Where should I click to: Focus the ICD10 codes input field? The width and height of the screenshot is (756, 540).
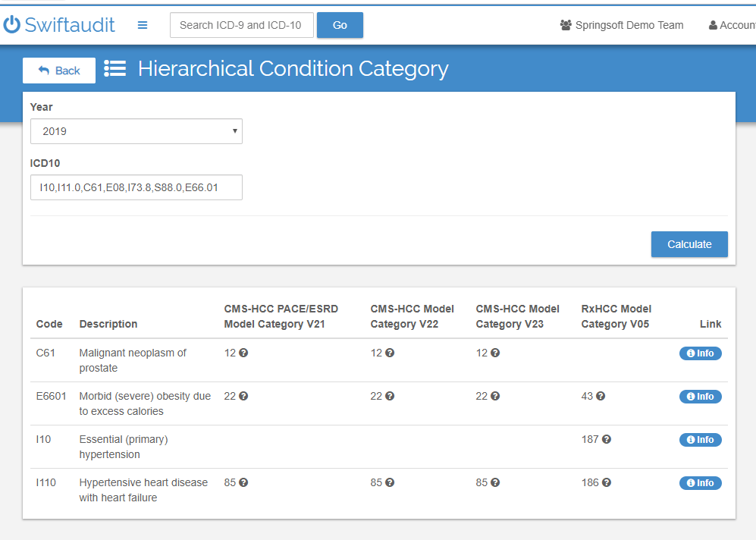tap(136, 187)
